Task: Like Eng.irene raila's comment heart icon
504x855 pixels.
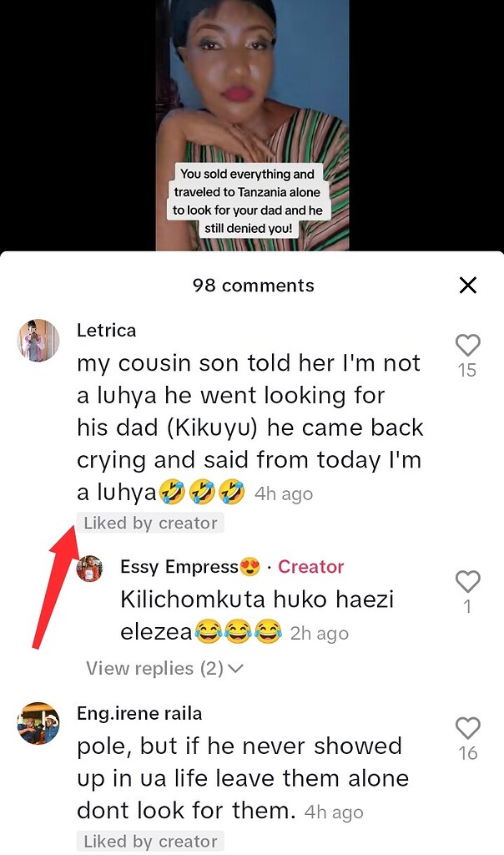Action: point(467,728)
